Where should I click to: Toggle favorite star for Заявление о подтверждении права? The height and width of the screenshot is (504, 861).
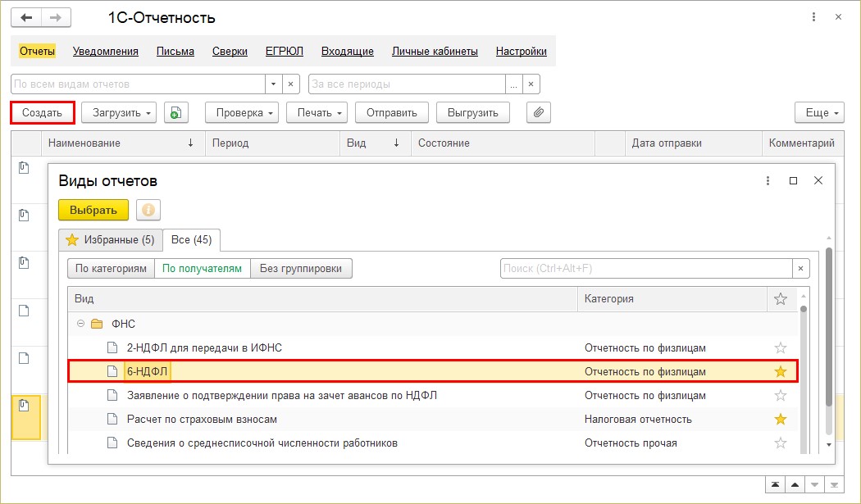coord(781,395)
